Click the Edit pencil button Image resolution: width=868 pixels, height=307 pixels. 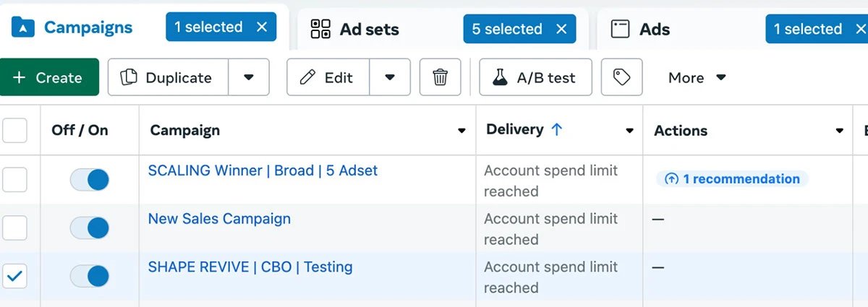point(328,77)
